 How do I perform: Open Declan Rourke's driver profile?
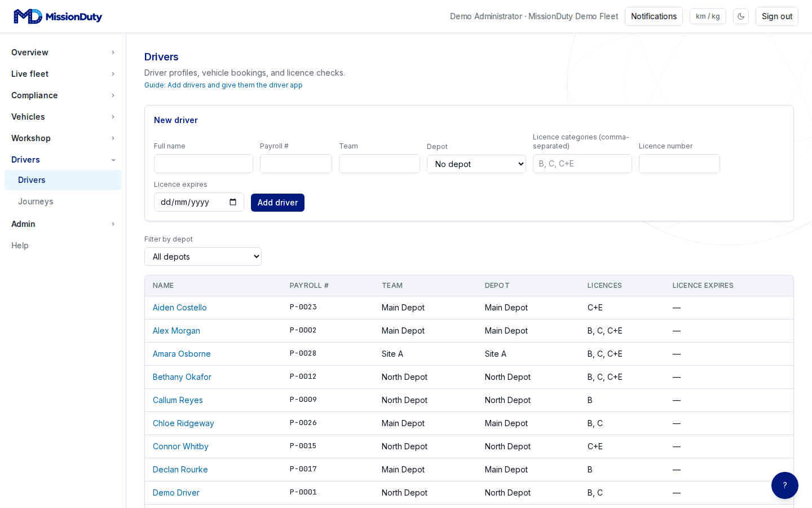[x=180, y=470]
